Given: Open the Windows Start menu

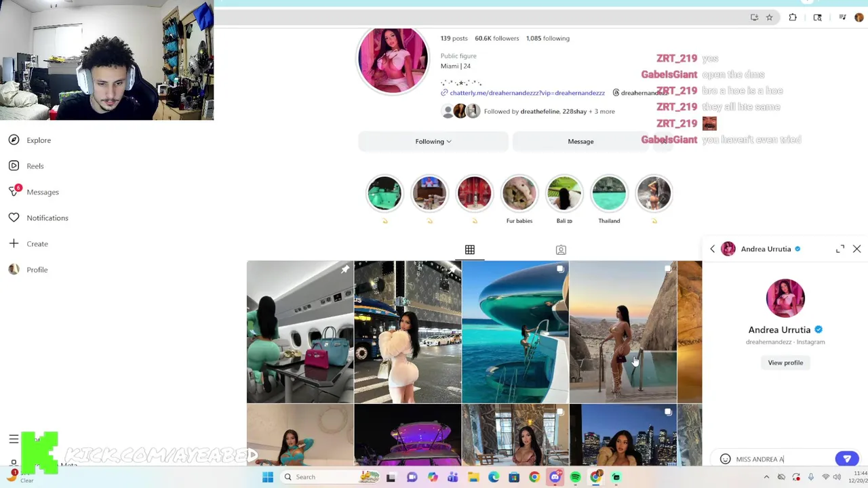Looking at the screenshot, I should 267,477.
